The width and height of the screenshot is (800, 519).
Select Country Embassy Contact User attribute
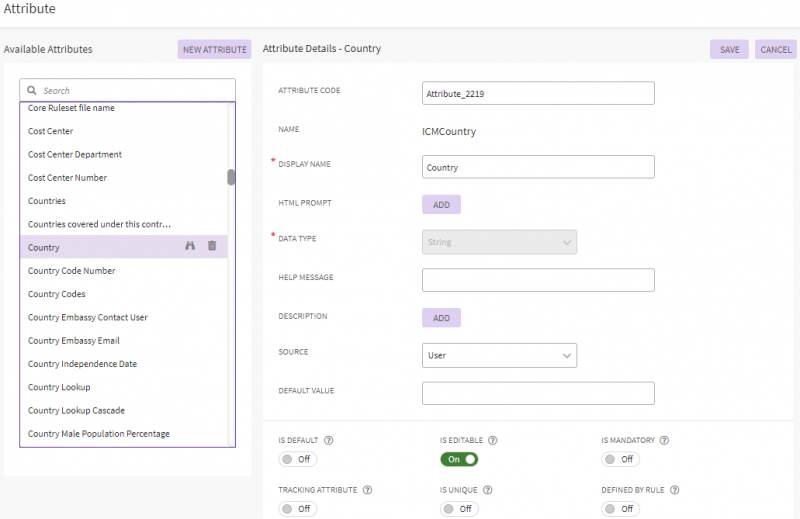tap(123, 317)
